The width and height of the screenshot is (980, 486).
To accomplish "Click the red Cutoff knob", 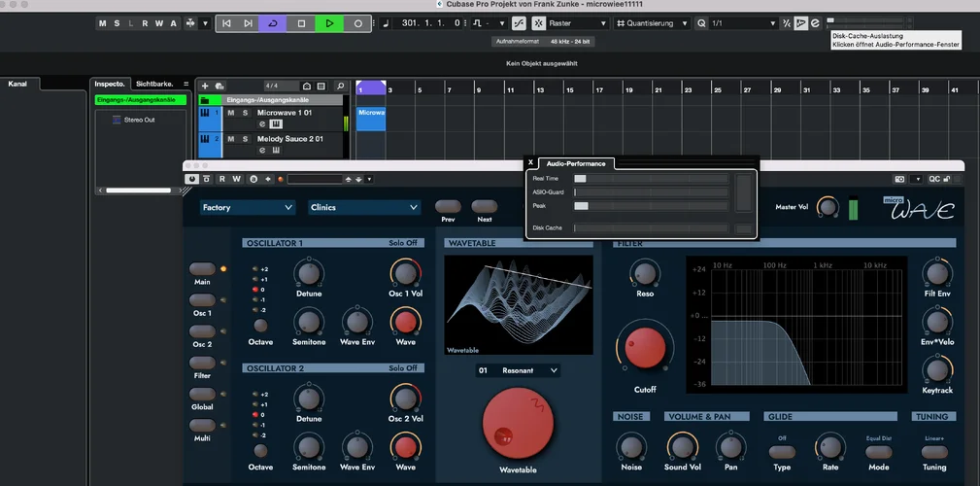I will pos(644,349).
